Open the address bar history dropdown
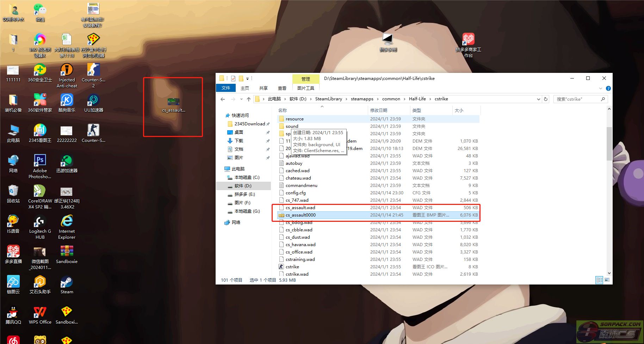Screen dimensions: 644x344 pos(538,99)
